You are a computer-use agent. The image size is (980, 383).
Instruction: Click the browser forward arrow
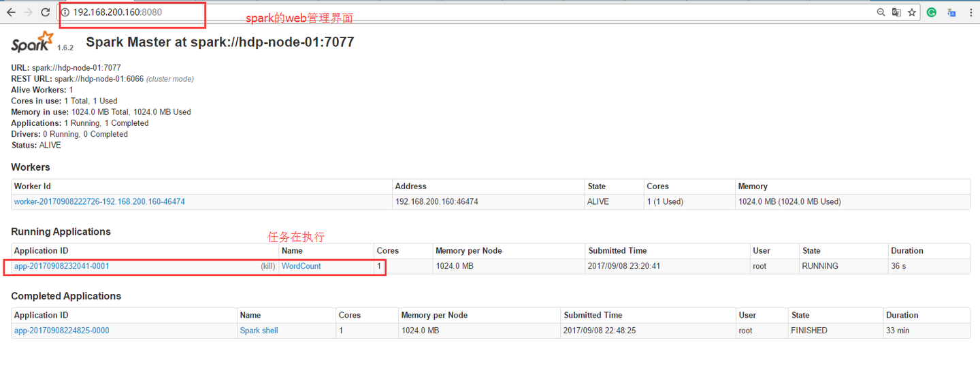29,12
